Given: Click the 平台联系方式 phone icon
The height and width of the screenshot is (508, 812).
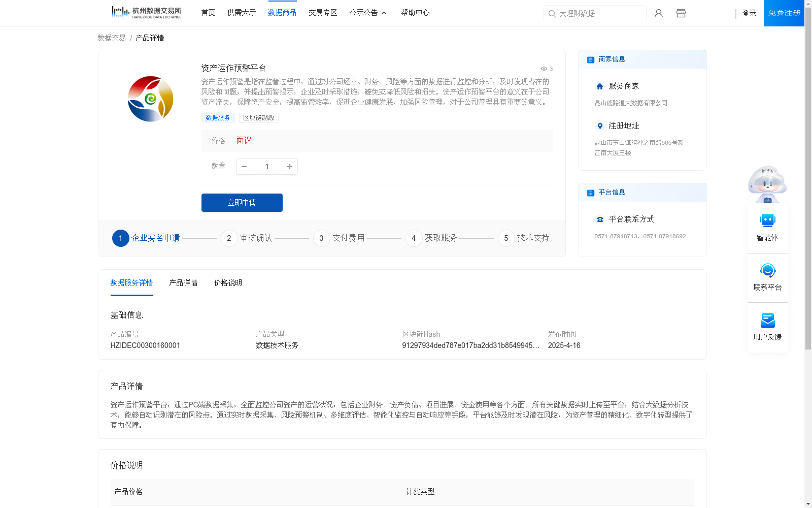Looking at the screenshot, I should point(600,219).
